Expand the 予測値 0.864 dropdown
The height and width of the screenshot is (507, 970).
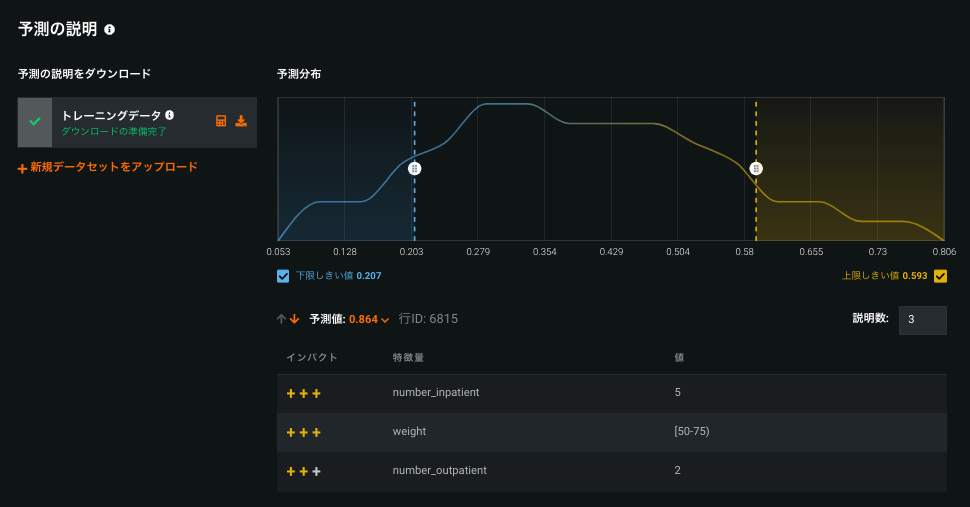tap(385, 320)
